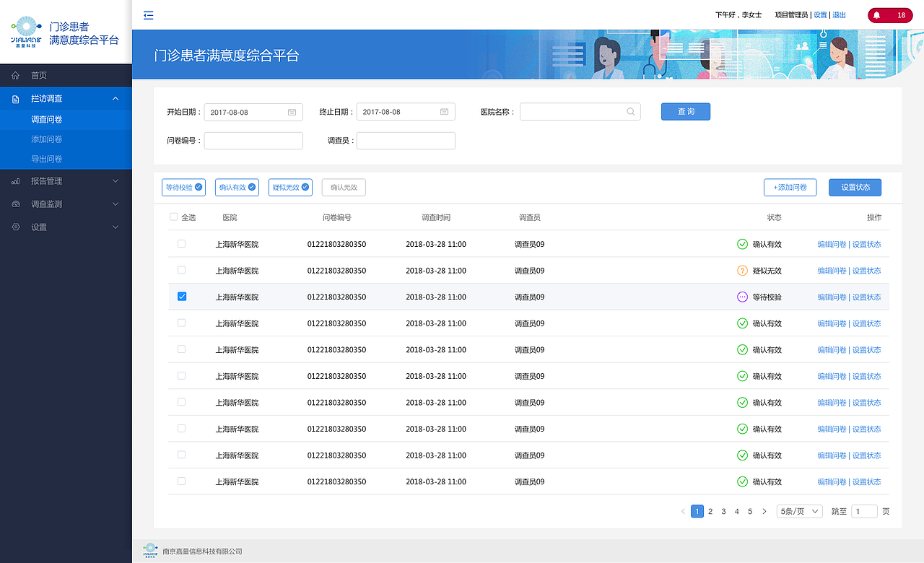Open calendar icon in 终止日期 field
The height and width of the screenshot is (563, 924).
[444, 113]
